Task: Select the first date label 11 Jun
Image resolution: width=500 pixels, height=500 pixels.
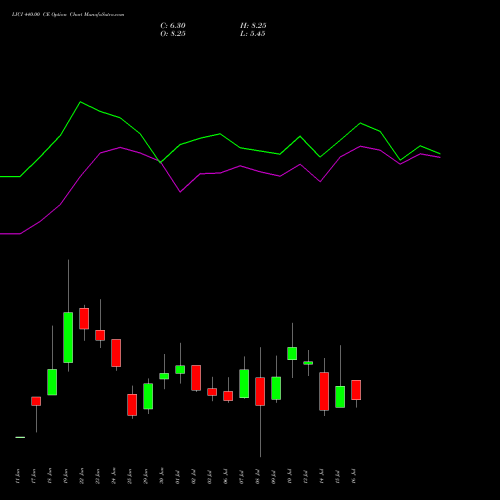Action: [x=18, y=476]
